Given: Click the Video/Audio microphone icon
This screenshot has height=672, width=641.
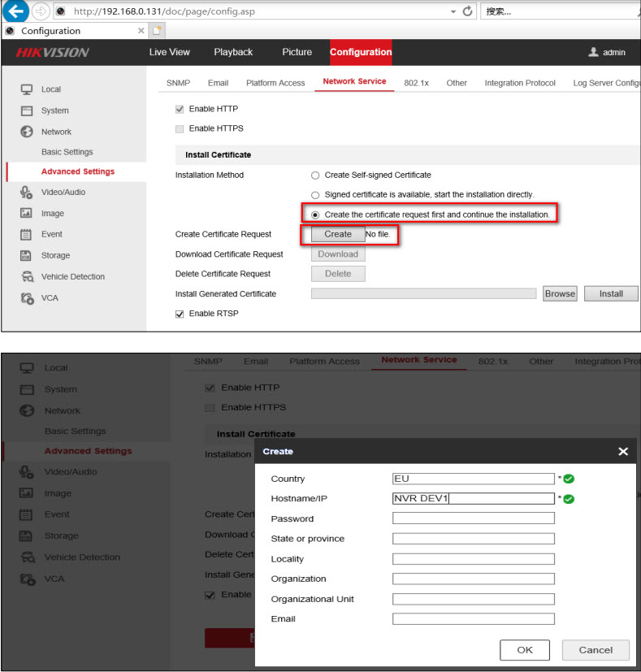Looking at the screenshot, I should (26, 193).
